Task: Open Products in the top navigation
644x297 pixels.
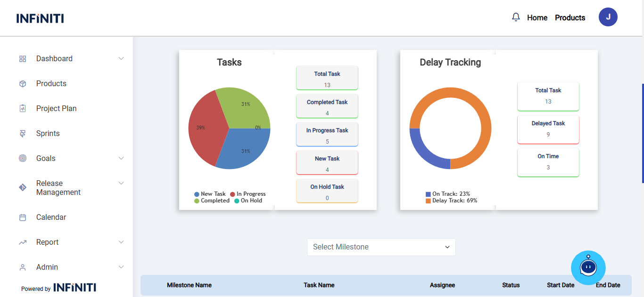Action: [570, 18]
